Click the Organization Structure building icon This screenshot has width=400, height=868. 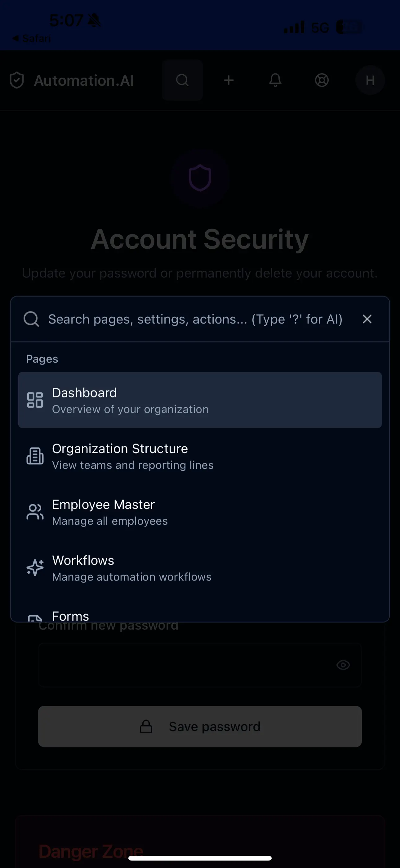point(35,455)
